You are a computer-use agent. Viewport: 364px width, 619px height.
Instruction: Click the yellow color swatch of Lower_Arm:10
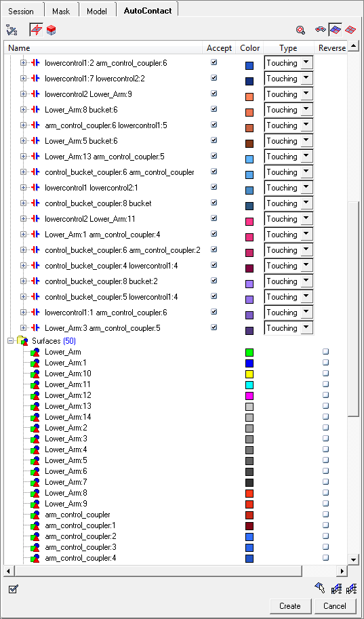point(249,374)
